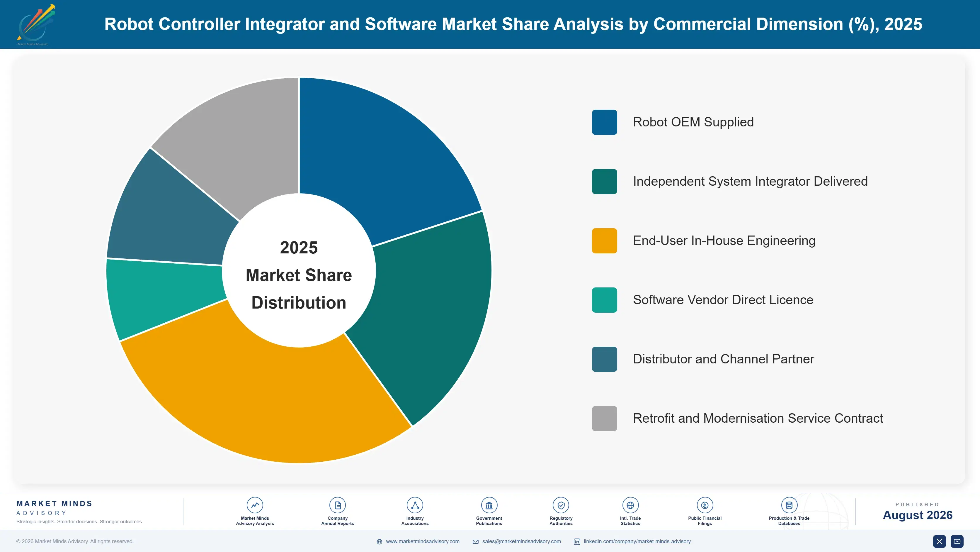Click the sales@marketmindsadvisory.com email link
The image size is (980, 552).
[522, 541]
